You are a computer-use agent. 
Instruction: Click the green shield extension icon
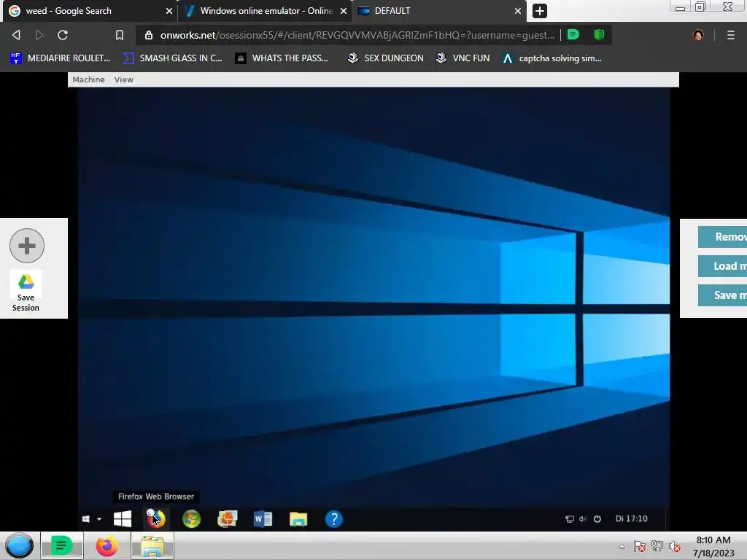point(599,35)
